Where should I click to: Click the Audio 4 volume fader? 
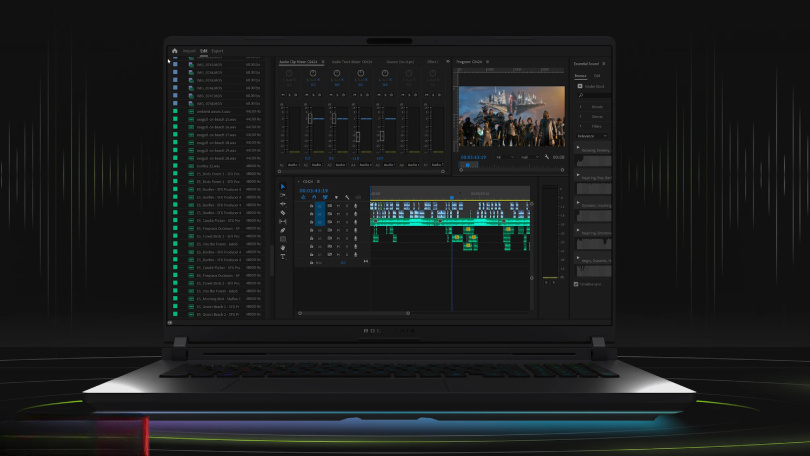point(357,137)
